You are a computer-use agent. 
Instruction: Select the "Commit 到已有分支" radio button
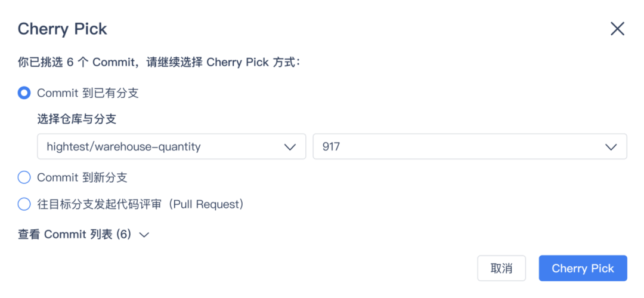(x=24, y=93)
